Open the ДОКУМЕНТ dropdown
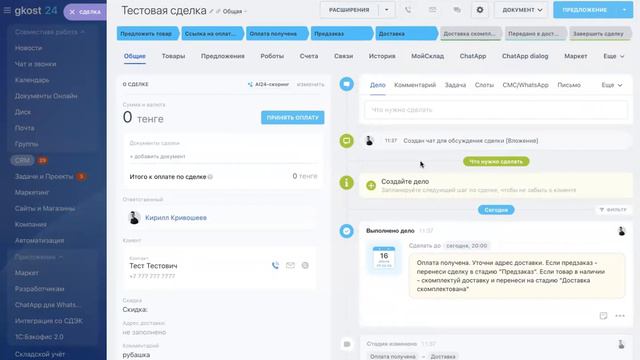640x360 pixels. pos(522,10)
